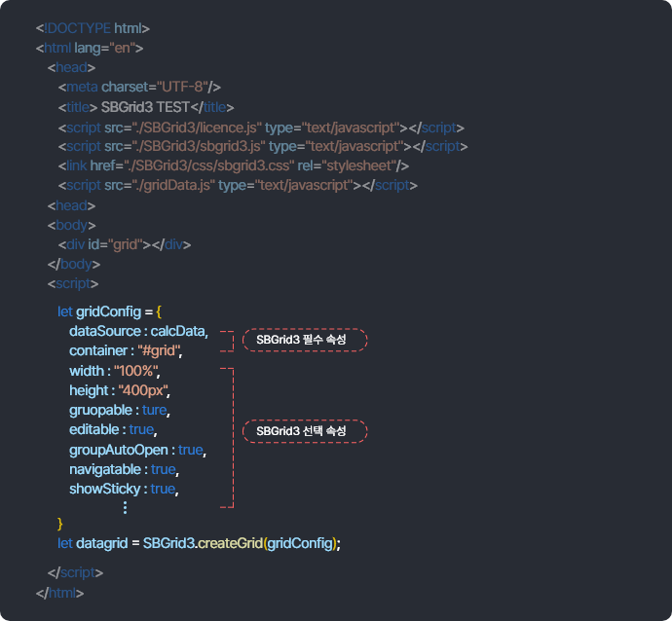Image resolution: width=672 pixels, height=621 pixels.
Task: Click the SBGrid3 선택 속성 label badge
Action: [x=304, y=431]
